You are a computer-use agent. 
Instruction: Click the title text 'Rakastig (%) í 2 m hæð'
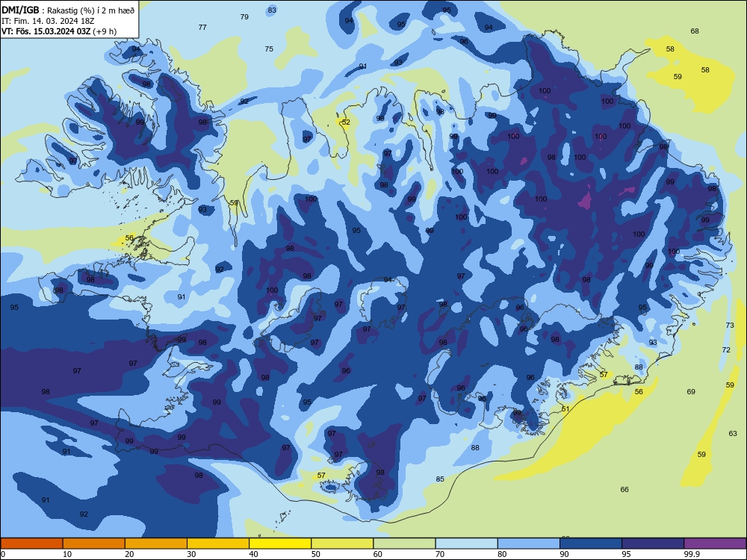click(91, 10)
